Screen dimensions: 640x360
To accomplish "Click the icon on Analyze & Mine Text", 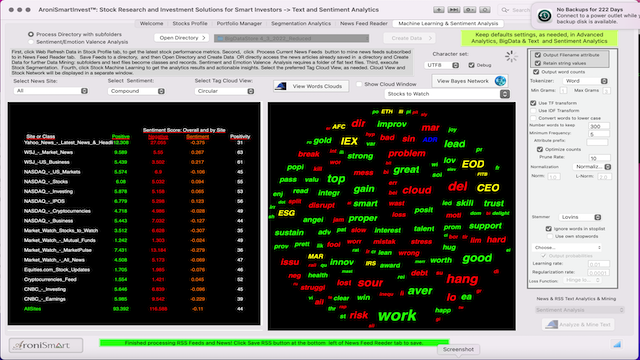I will click(551, 324).
